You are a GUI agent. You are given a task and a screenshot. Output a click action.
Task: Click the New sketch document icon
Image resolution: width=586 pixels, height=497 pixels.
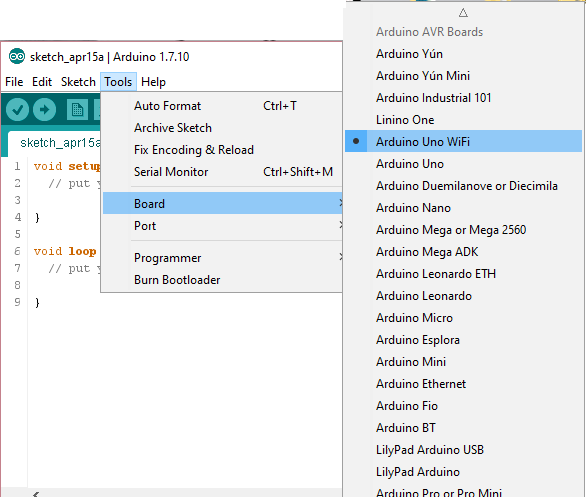click(77, 109)
